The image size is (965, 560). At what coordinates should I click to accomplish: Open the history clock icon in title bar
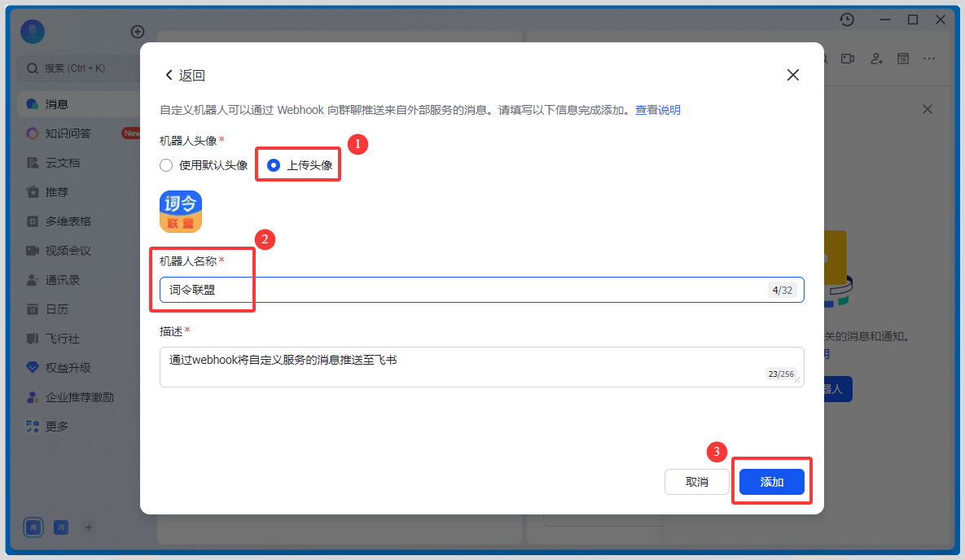pos(847,20)
